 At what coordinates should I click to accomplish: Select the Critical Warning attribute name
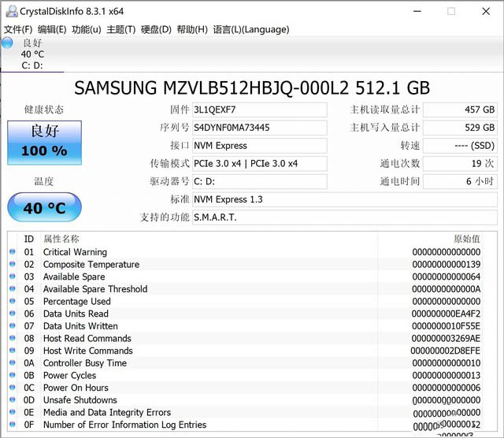click(x=76, y=252)
